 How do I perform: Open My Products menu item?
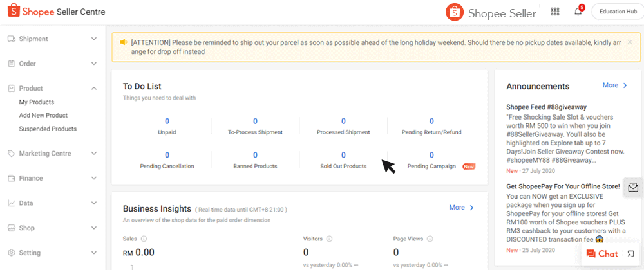tap(37, 102)
